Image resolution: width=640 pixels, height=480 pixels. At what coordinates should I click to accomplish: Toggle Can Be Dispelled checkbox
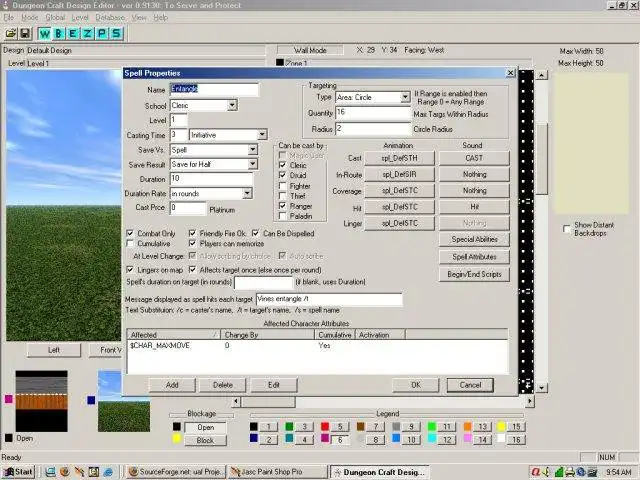coord(256,233)
